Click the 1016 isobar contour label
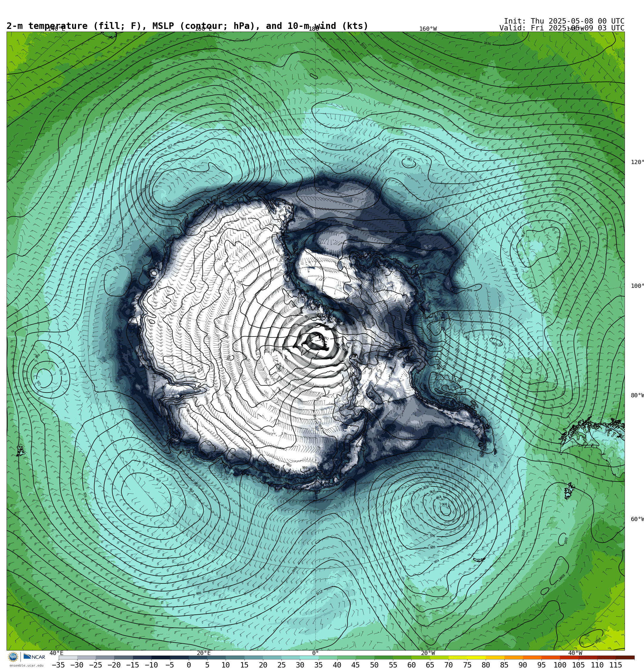The width and height of the screenshot is (644, 669). (x=392, y=82)
